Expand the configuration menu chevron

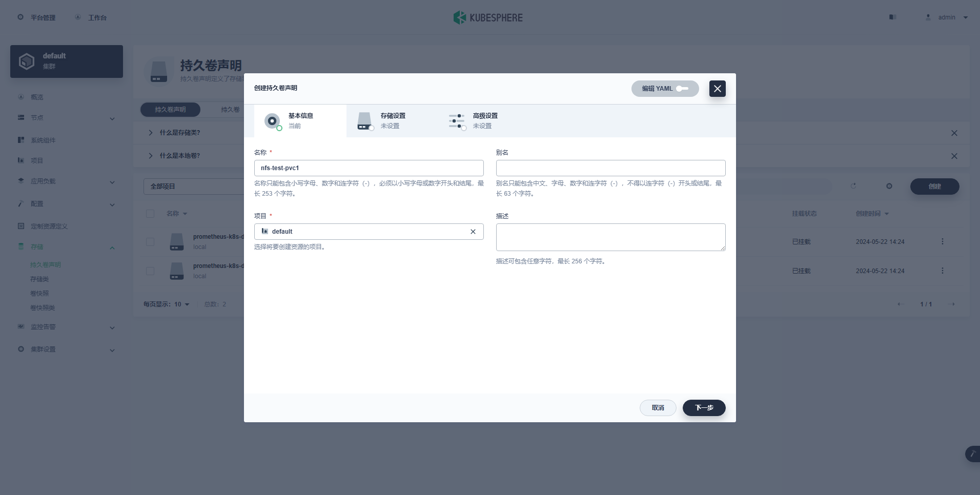[112, 205]
